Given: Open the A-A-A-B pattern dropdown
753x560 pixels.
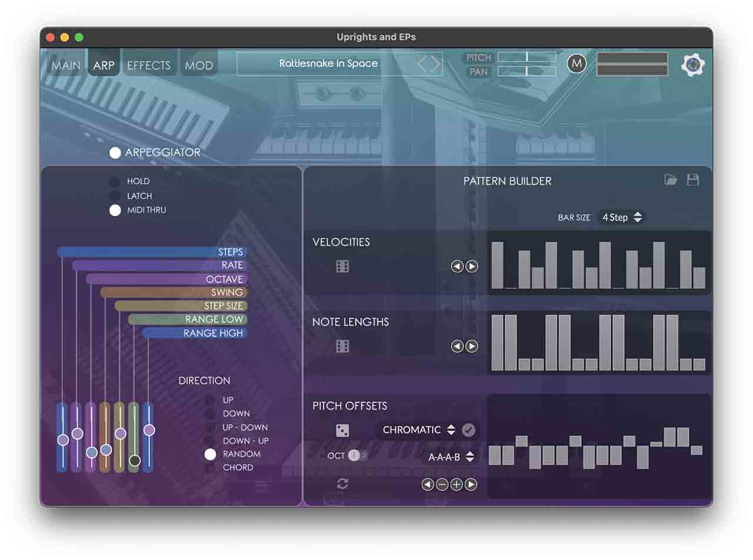Looking at the screenshot, I should (x=451, y=457).
